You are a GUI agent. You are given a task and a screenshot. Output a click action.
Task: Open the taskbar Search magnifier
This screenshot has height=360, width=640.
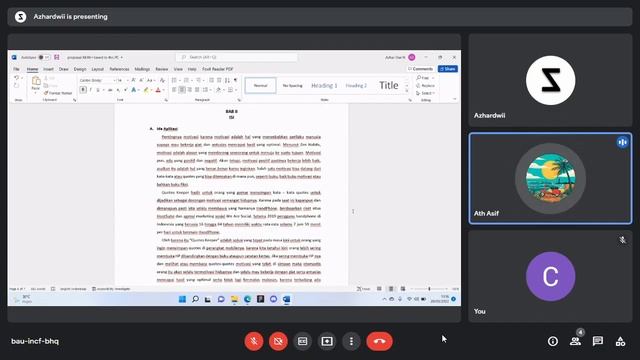coord(196,299)
